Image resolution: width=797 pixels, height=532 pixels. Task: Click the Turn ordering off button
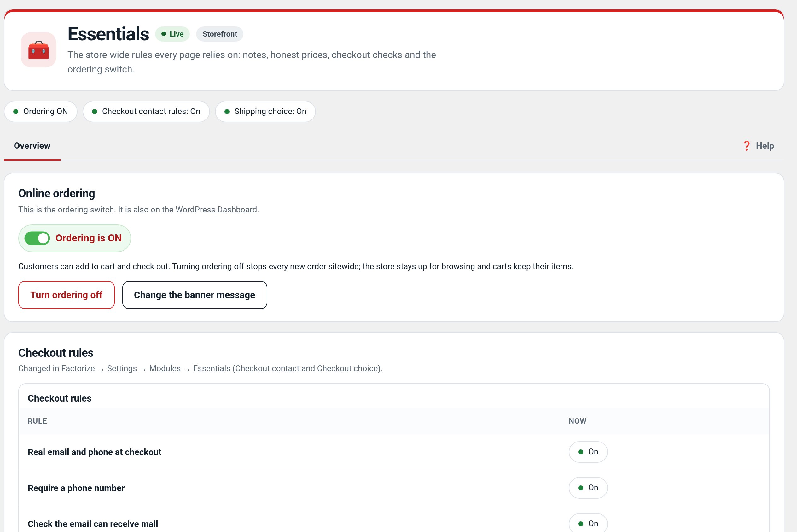(67, 295)
